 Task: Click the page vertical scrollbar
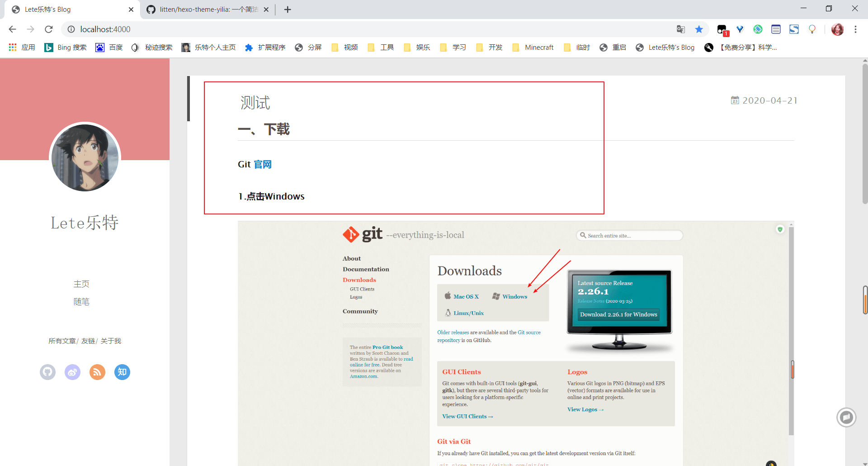tap(864, 136)
